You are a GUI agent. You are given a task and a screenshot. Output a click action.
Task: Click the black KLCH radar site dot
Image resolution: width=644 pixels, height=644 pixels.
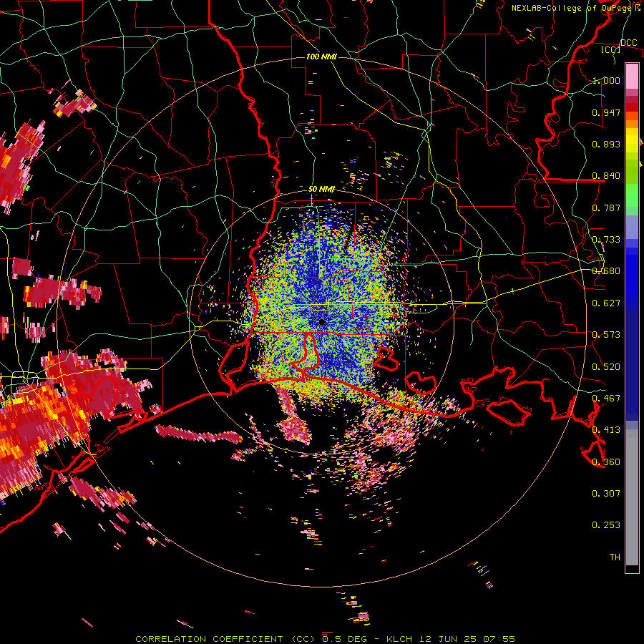321,322
